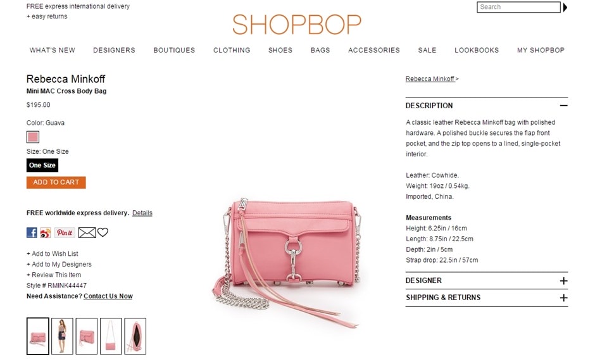
Task: Expand the Shipping & Returns section
Action: point(563,298)
